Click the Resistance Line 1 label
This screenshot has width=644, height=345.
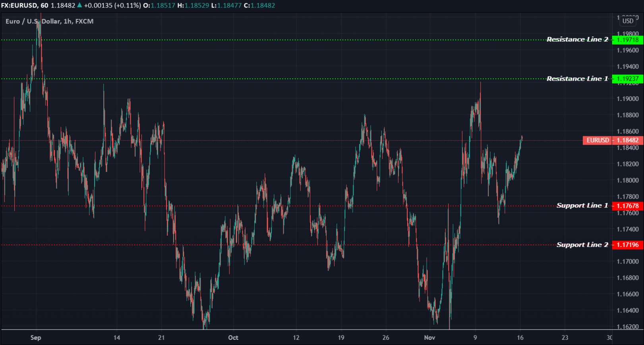pyautogui.click(x=577, y=79)
